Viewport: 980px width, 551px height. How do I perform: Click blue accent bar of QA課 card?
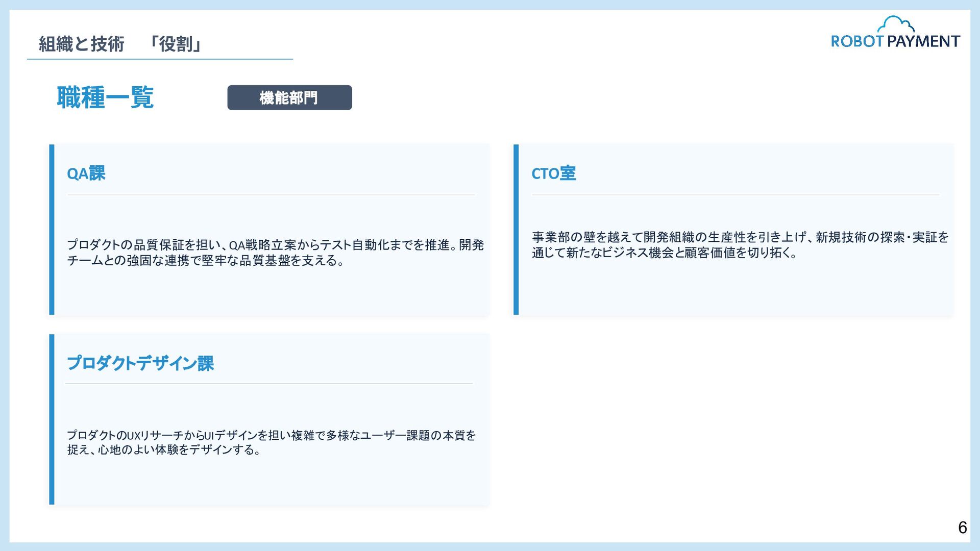click(52, 230)
